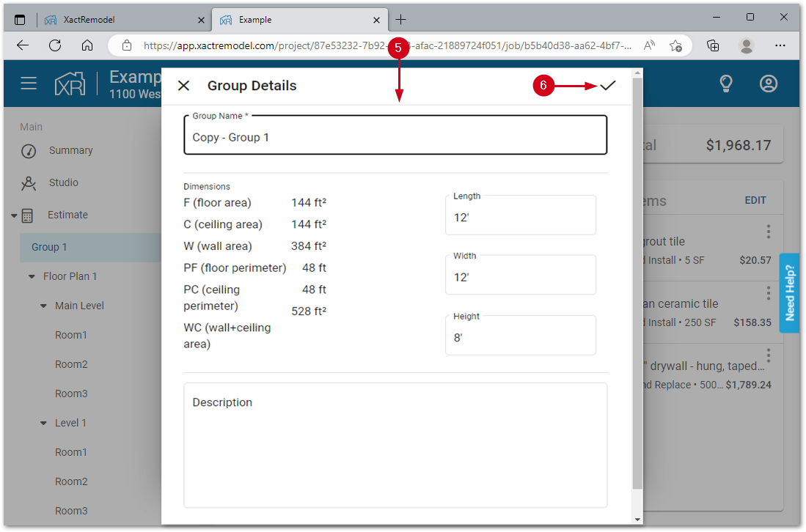Click the EDIT link above the items list
Image resolution: width=806 pixels, height=532 pixels.
(755, 199)
